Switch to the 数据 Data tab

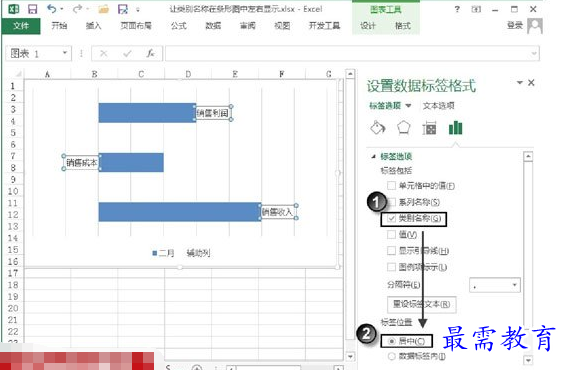213,26
